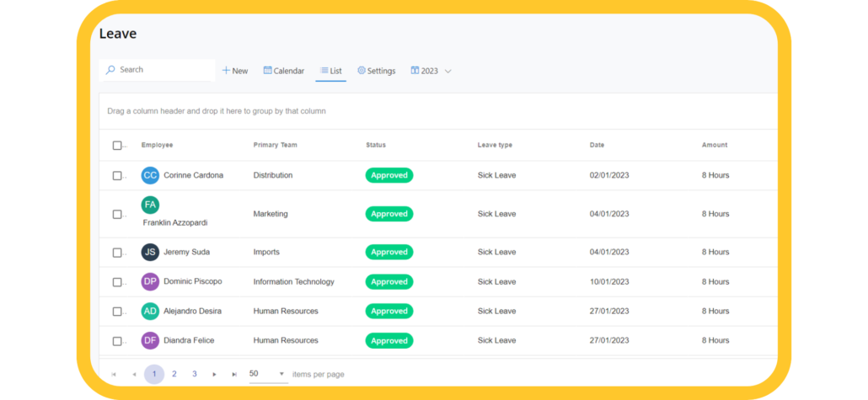The height and width of the screenshot is (400, 868).
Task: Go to the last page arrow
Action: click(x=234, y=375)
